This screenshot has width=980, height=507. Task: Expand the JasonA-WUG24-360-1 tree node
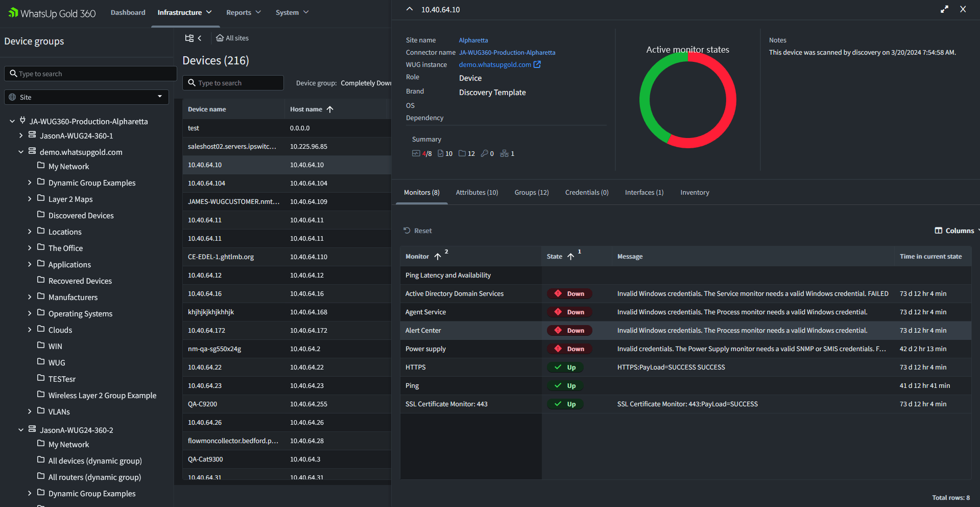pyautogui.click(x=21, y=136)
